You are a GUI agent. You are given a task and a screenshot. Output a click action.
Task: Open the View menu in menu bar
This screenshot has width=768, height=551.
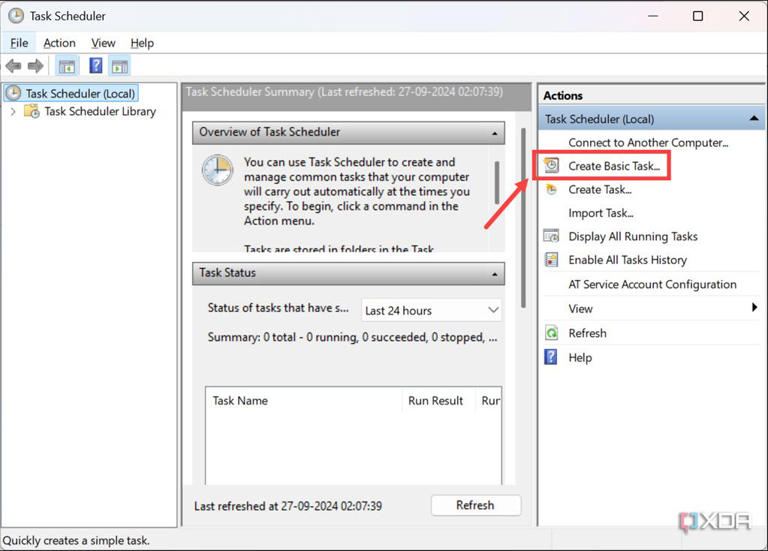click(x=103, y=43)
